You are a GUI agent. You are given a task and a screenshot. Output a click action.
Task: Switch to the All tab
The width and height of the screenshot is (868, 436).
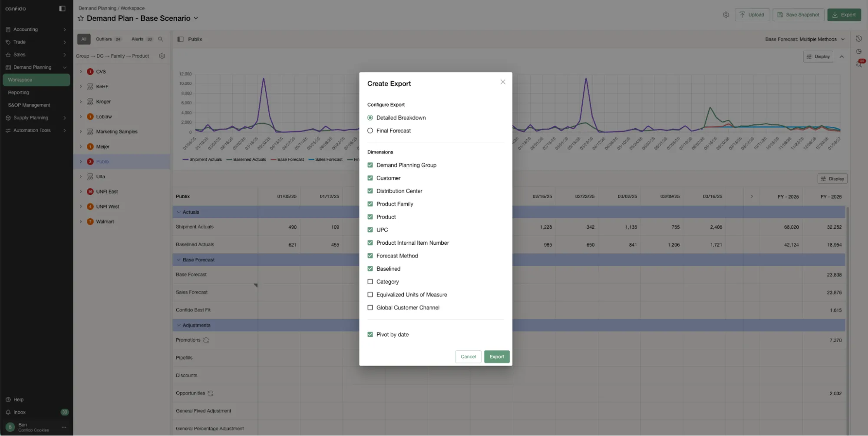84,39
